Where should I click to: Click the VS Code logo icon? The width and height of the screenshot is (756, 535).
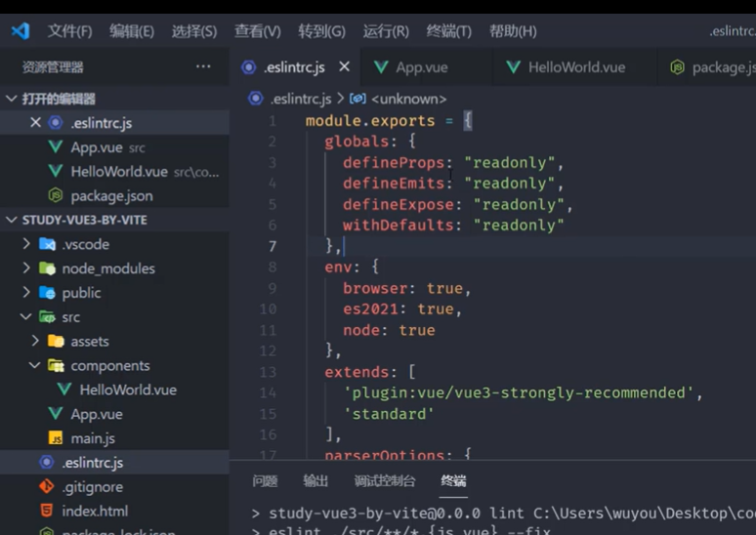coord(21,31)
